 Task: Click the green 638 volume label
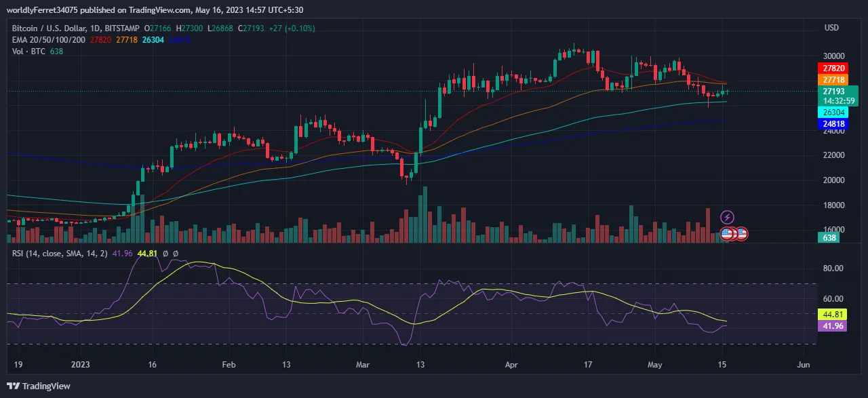click(830, 238)
